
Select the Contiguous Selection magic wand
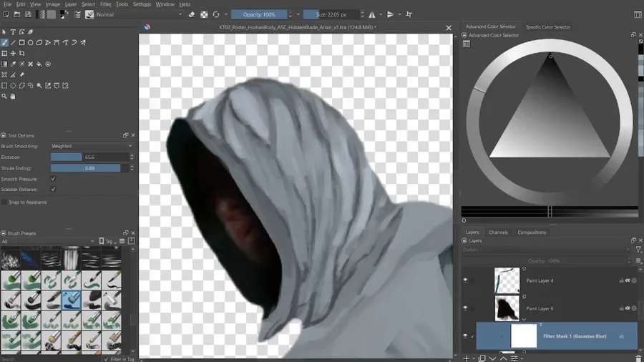[39, 85]
